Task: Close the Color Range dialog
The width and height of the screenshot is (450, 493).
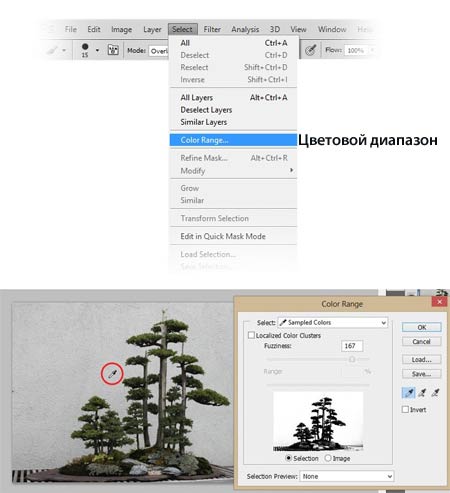Action: pyautogui.click(x=439, y=302)
